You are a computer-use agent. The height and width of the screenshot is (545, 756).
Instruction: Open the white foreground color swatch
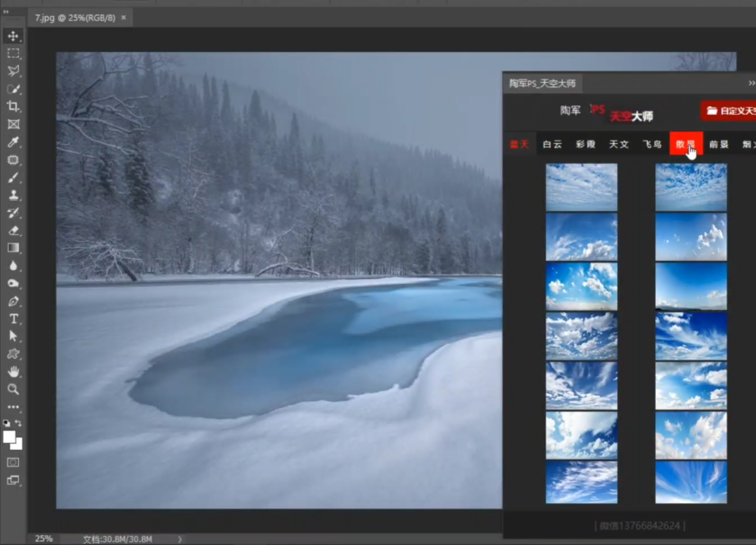(x=9, y=437)
